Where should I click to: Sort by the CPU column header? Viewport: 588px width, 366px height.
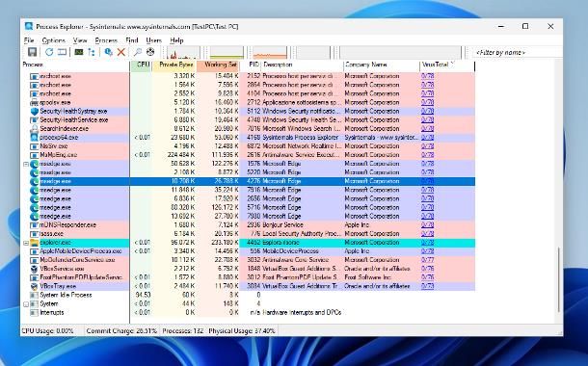142,65
